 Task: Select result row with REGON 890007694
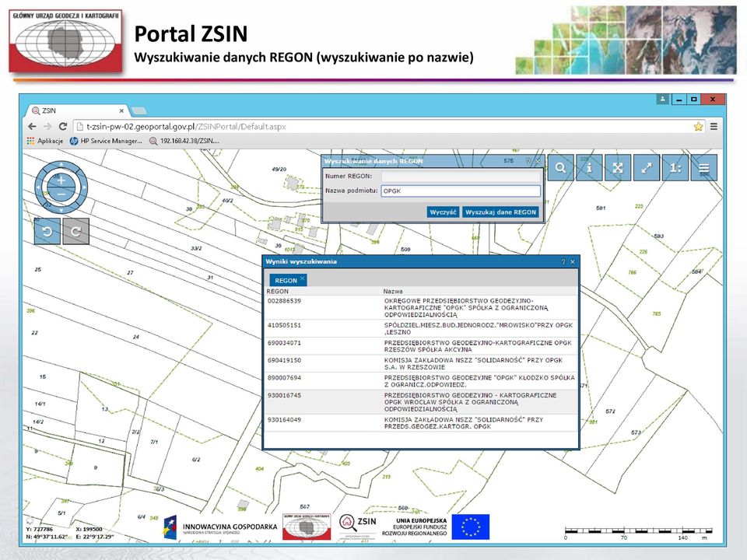coord(421,381)
